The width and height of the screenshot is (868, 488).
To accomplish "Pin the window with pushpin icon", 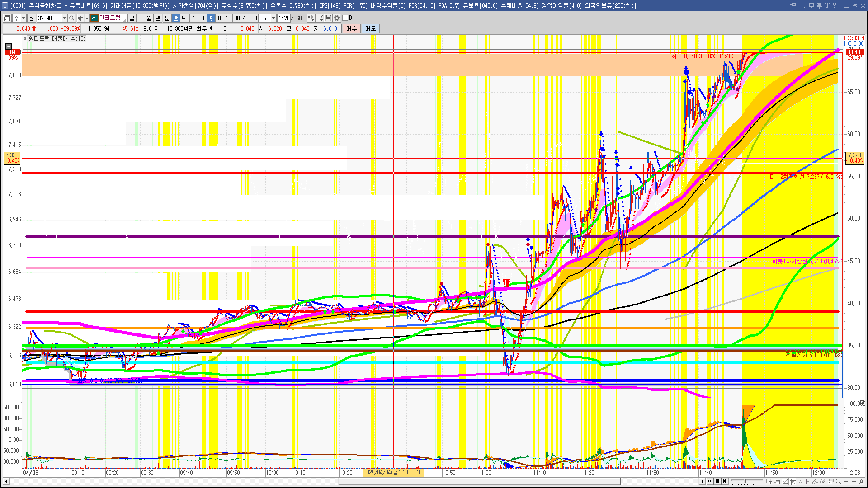I will pos(819,5).
